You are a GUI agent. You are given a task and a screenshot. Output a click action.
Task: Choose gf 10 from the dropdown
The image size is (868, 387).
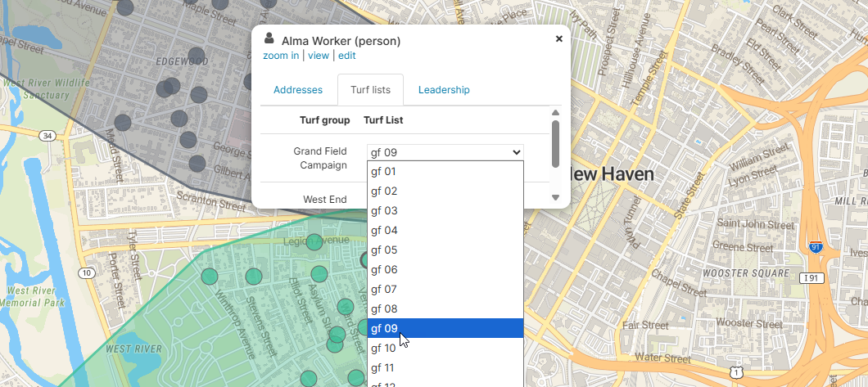pos(445,349)
